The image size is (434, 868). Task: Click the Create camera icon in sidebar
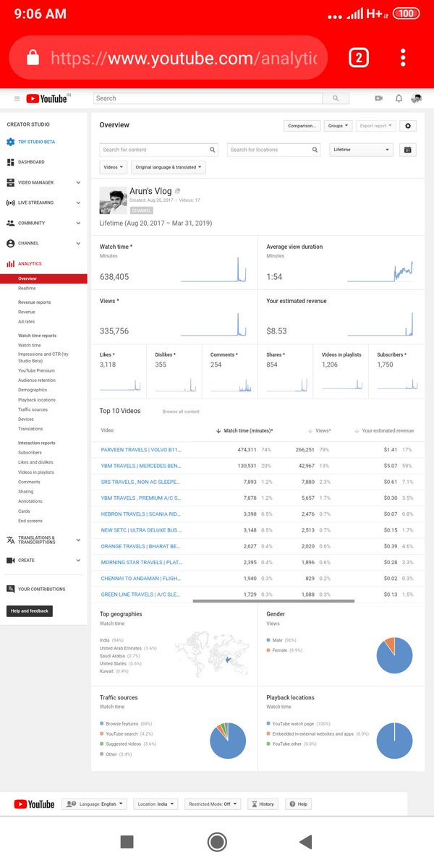tap(10, 560)
